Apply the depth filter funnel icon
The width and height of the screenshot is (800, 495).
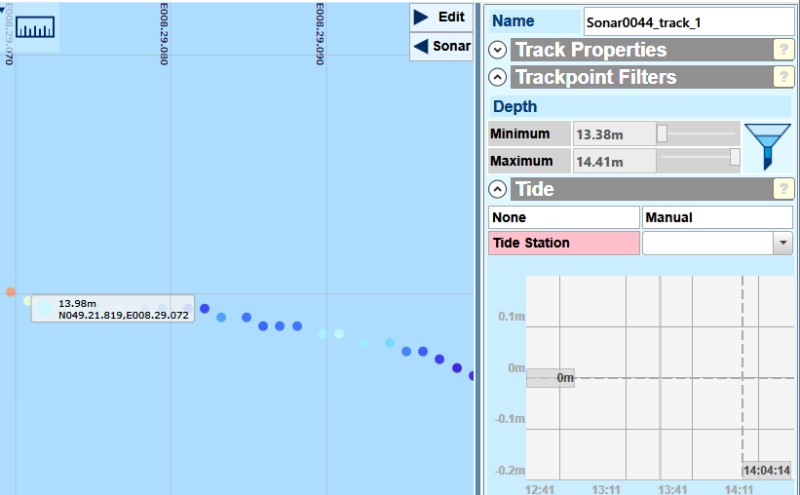tap(767, 147)
